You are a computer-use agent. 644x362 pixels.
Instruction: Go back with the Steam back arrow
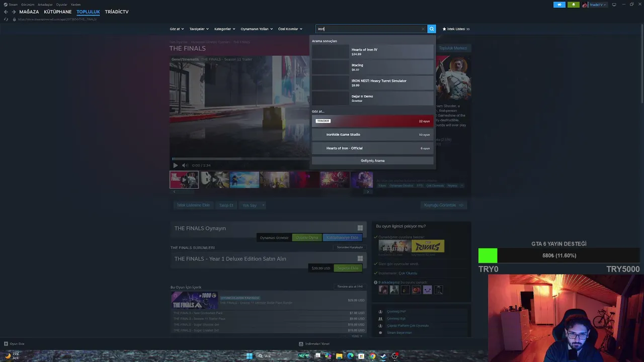(6, 12)
